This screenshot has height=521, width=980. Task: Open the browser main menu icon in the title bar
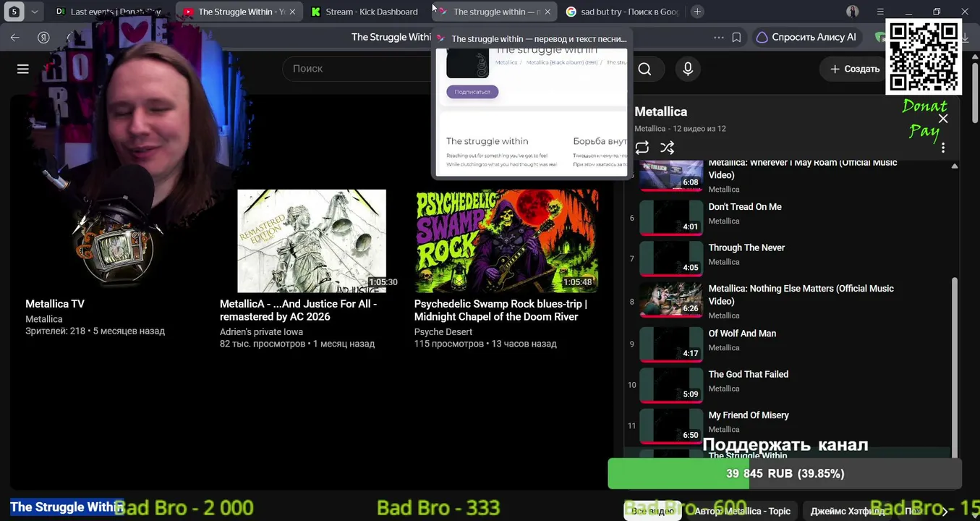click(880, 12)
